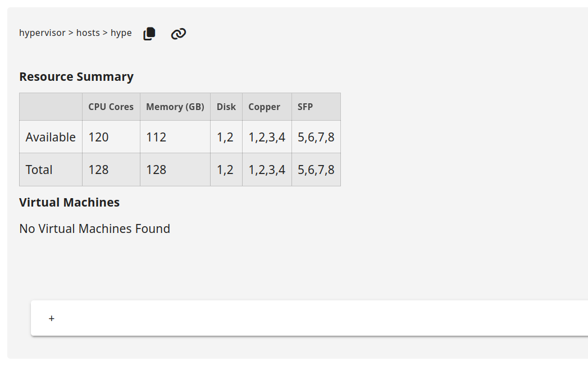Click the Resource Summary heading
Image resolution: width=588 pixels, height=366 pixels.
point(76,77)
